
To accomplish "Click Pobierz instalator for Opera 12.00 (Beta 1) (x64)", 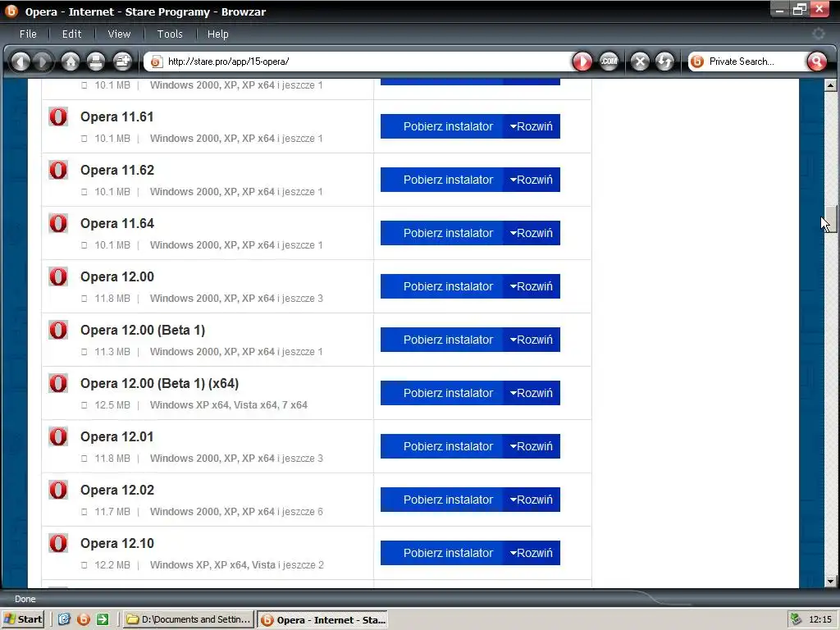I will [x=442, y=393].
